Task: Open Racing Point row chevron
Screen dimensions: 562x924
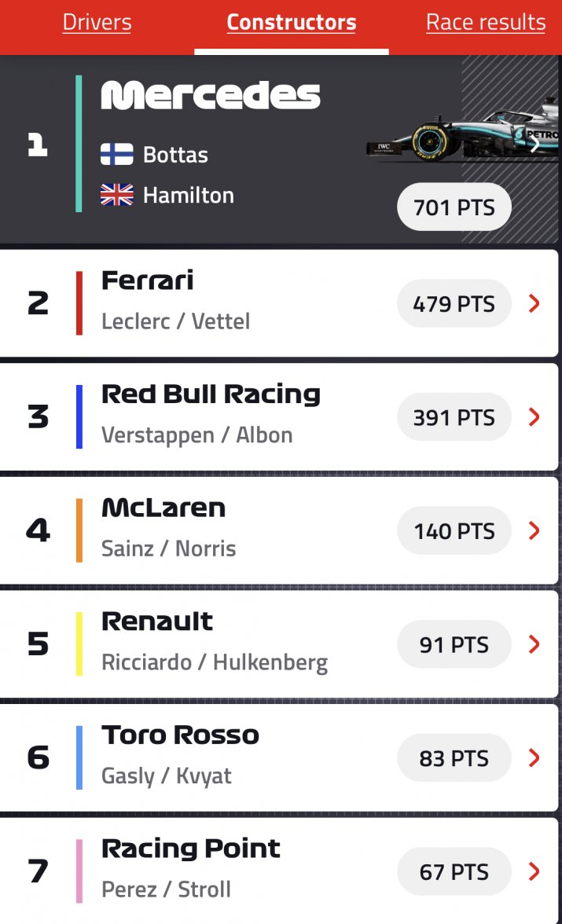Action: click(534, 872)
